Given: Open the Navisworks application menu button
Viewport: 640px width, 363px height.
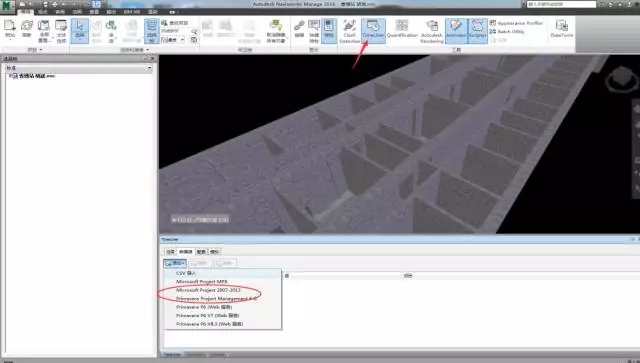Looking at the screenshot, I should (7, 6).
